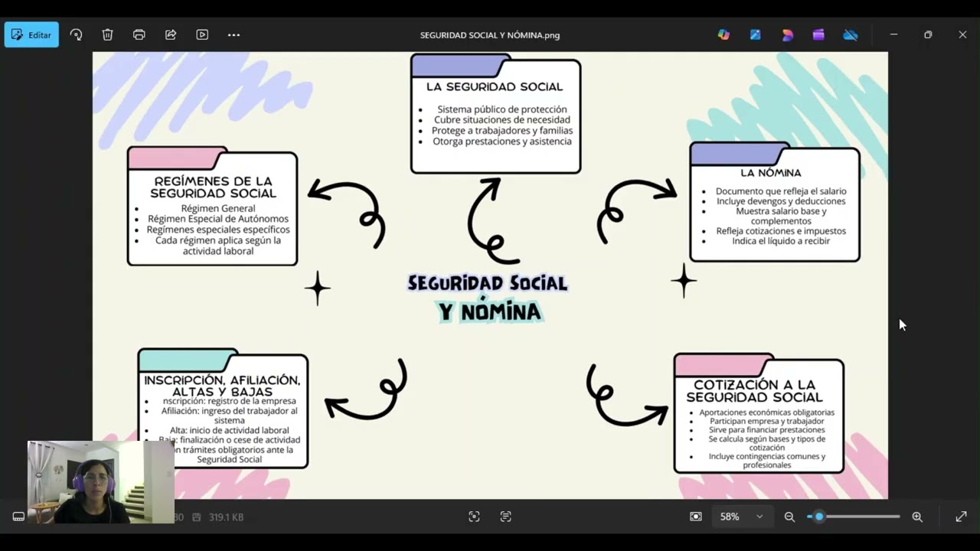980x551 pixels.
Task: Open the purple Clipchamp icon
Action: [818, 34]
